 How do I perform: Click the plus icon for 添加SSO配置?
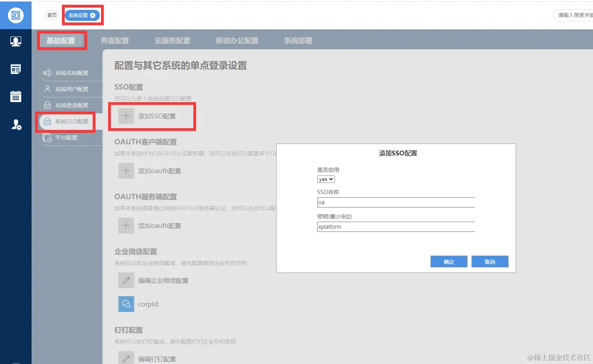[x=126, y=116]
